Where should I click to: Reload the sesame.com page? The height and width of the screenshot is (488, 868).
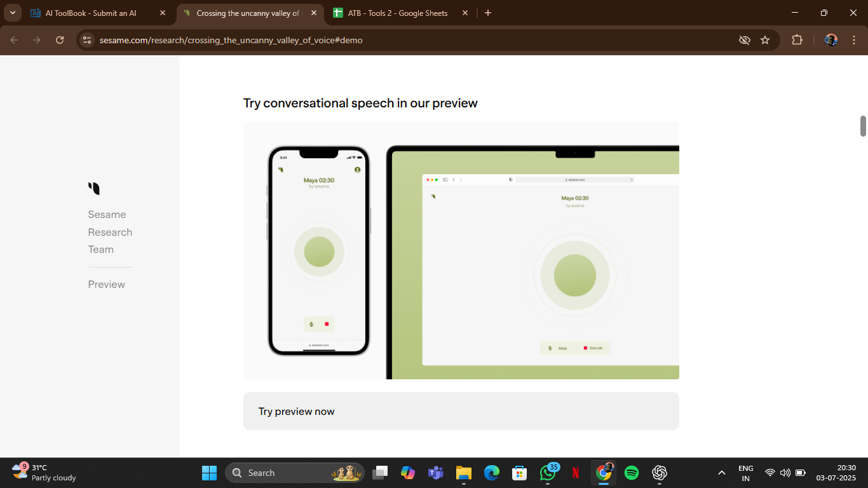(60, 40)
